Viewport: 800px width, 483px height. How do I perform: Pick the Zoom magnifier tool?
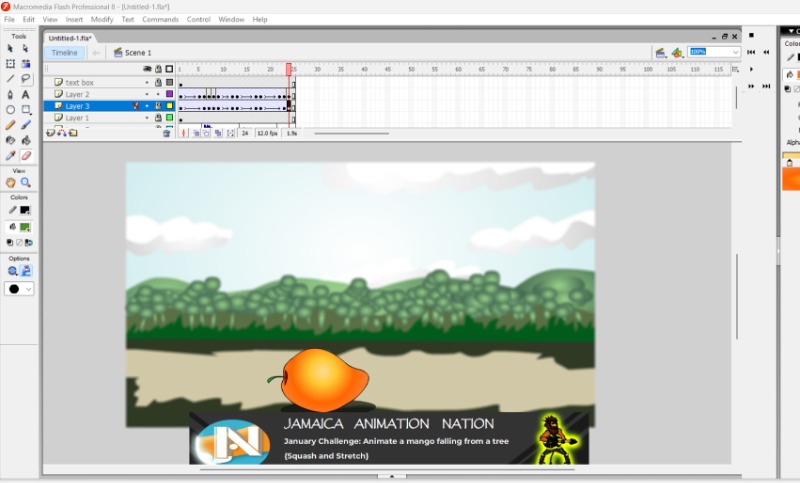[26, 183]
